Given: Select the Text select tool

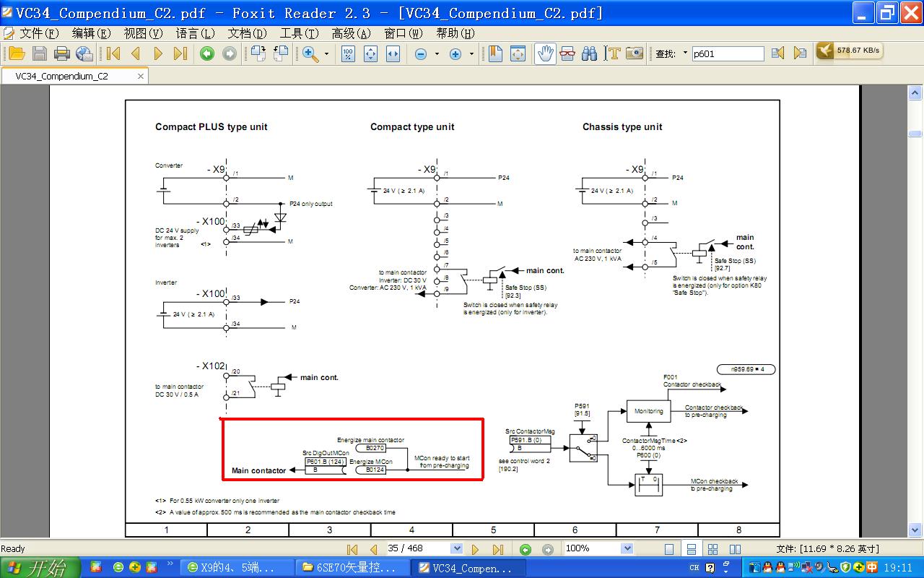Looking at the screenshot, I should coord(613,53).
